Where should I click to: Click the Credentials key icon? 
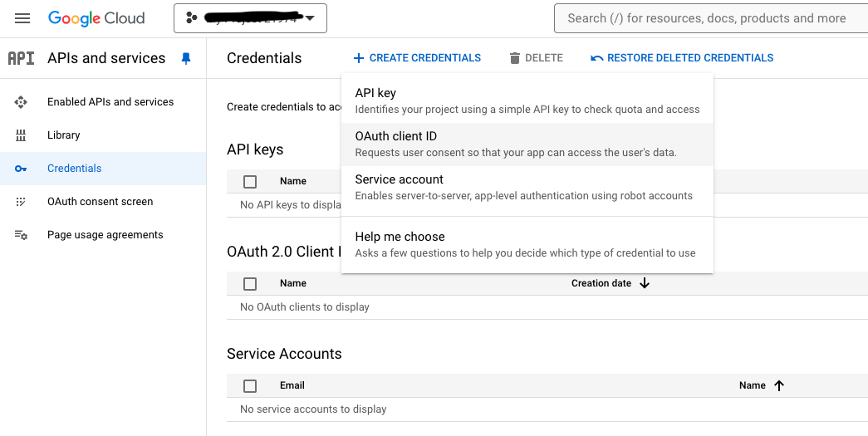(21, 169)
